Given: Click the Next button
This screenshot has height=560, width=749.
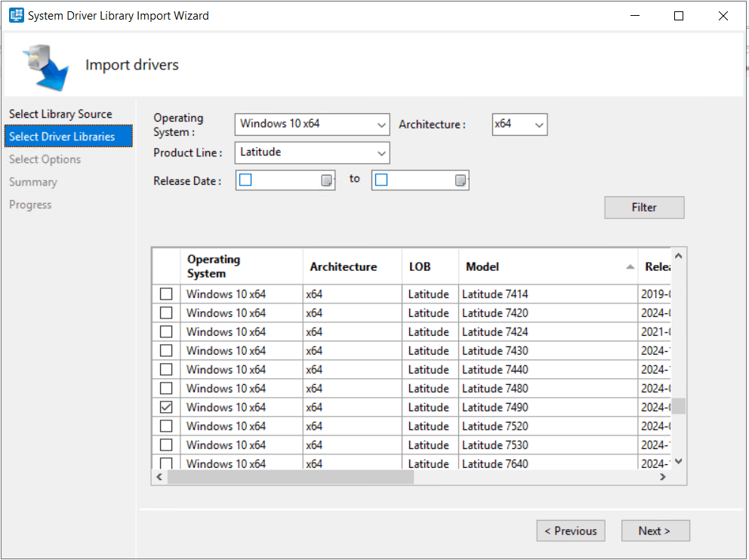Looking at the screenshot, I should click(x=655, y=531).
